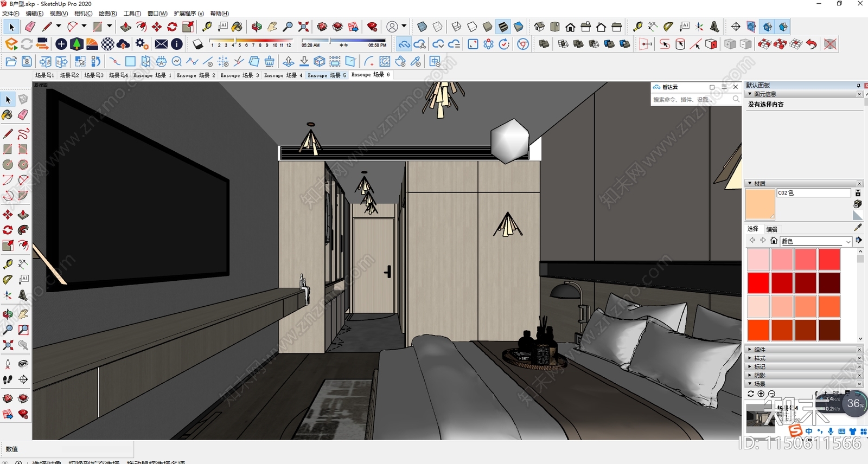The image size is (868, 464).
Task: Select the Paint Bucket tool in top toolbar
Action: [x=237, y=27]
